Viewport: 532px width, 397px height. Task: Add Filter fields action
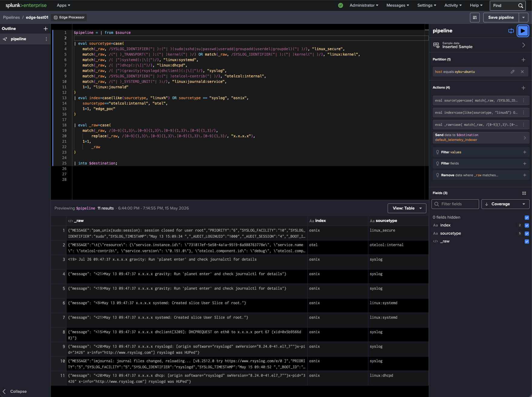click(x=525, y=164)
